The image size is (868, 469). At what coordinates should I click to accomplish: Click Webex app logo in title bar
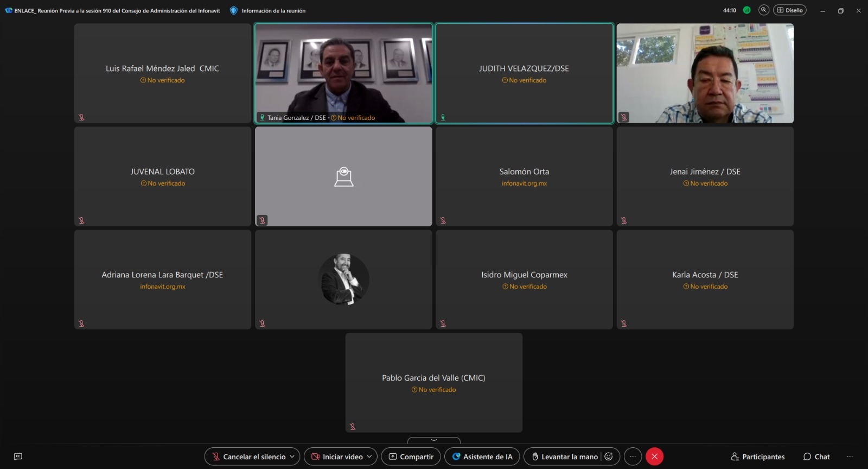click(x=9, y=10)
